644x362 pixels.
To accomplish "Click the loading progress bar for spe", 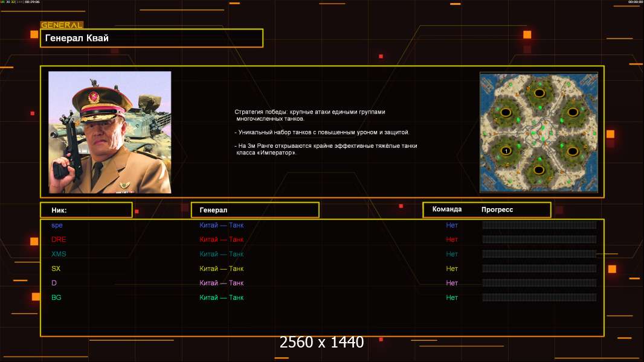I will pos(539,225).
